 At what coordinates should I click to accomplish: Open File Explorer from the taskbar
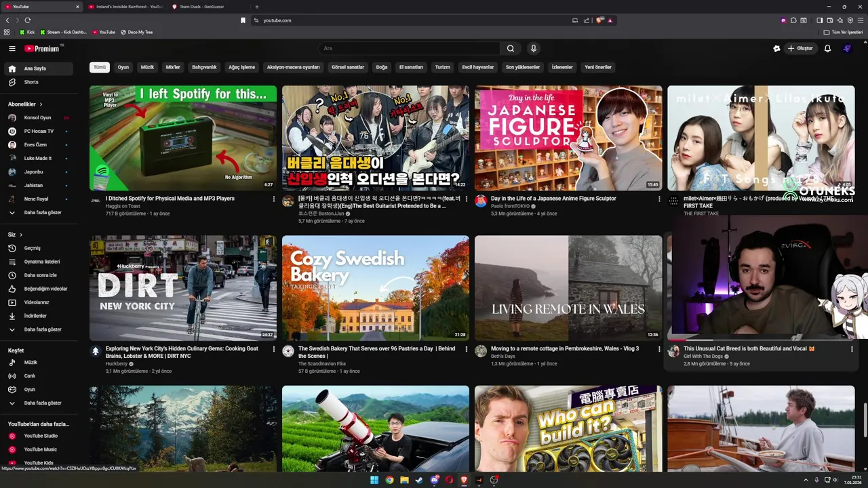coord(404,480)
